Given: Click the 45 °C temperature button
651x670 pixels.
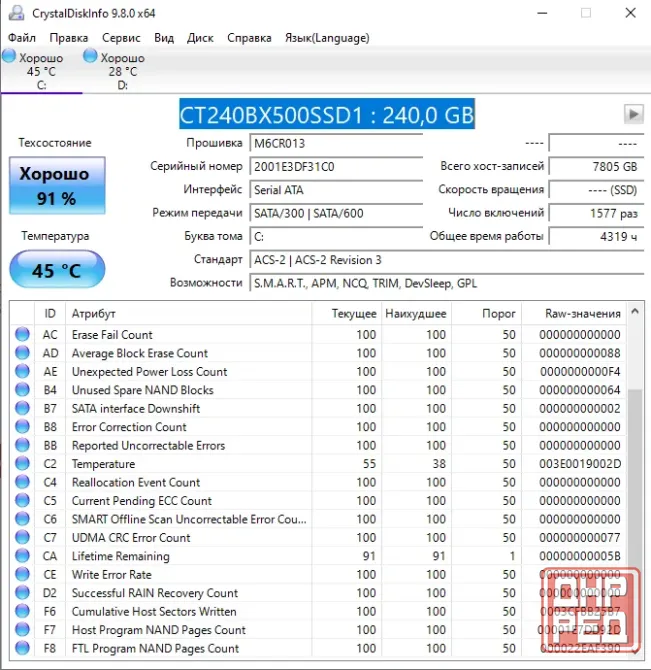Looking at the screenshot, I should (x=57, y=270).
